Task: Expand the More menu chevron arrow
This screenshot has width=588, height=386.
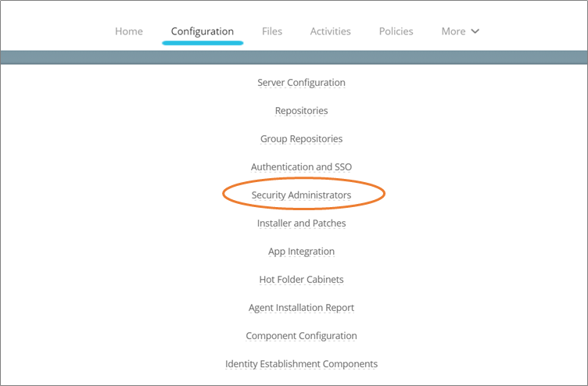Action: pyautogui.click(x=475, y=32)
